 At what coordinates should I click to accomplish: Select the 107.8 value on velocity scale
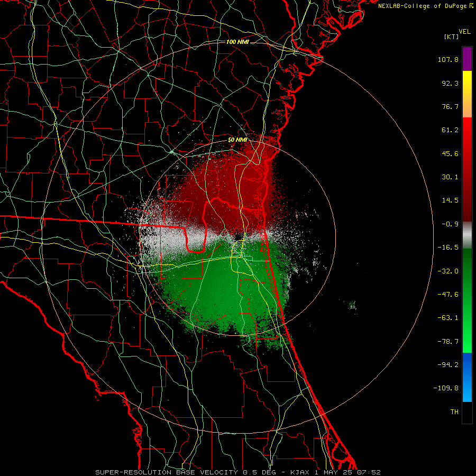point(448,59)
